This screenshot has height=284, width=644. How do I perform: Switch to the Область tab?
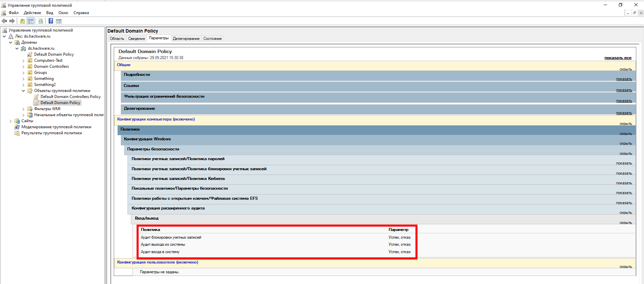(x=117, y=39)
